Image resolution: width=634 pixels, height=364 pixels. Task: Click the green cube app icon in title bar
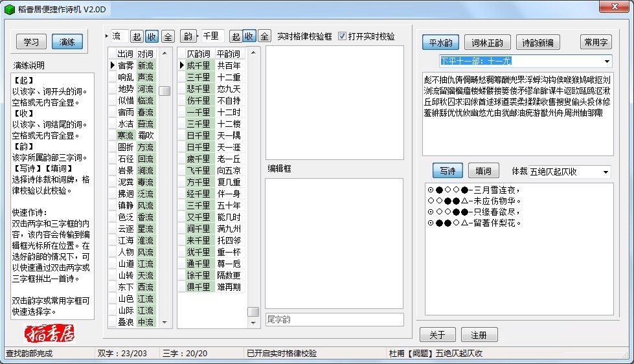click(10, 9)
